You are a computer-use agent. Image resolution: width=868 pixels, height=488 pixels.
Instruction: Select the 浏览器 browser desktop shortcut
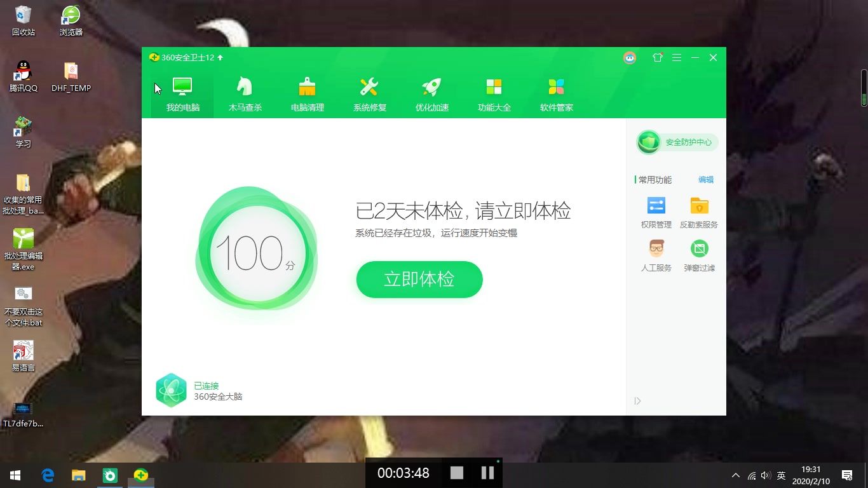(71, 20)
